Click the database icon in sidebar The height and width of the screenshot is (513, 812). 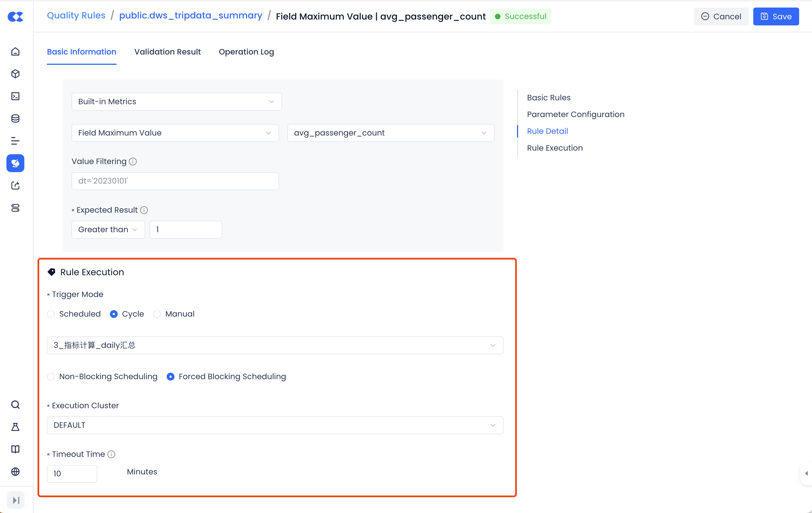(15, 119)
